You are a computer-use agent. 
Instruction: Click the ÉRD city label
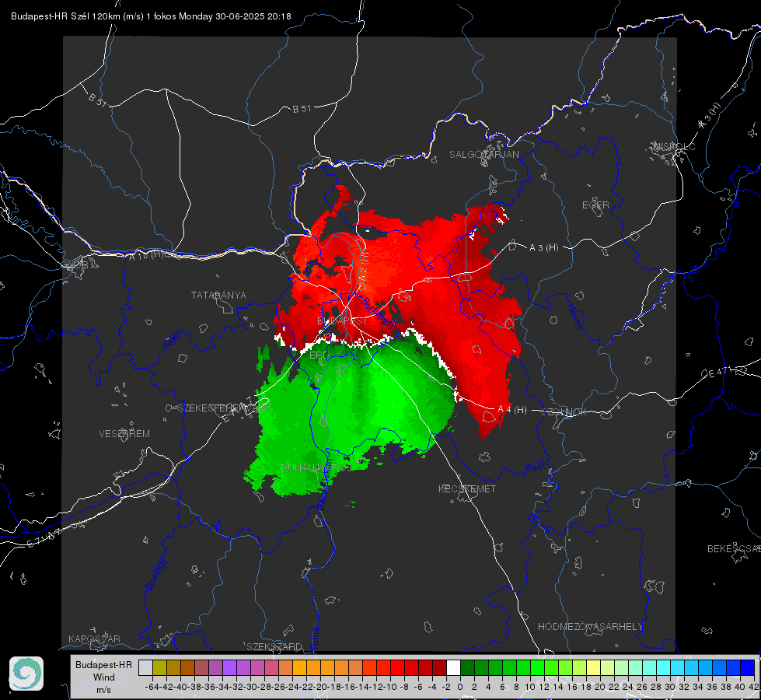[x=319, y=355]
